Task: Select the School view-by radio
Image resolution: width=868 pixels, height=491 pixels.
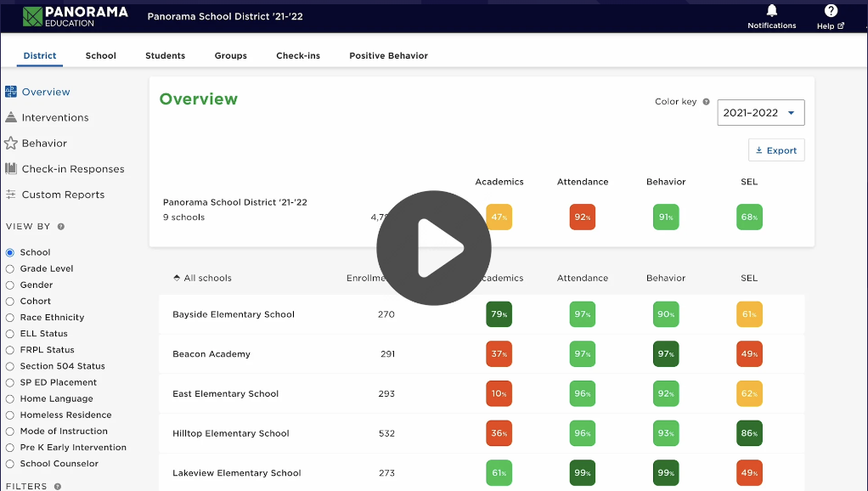Action: pos(10,252)
